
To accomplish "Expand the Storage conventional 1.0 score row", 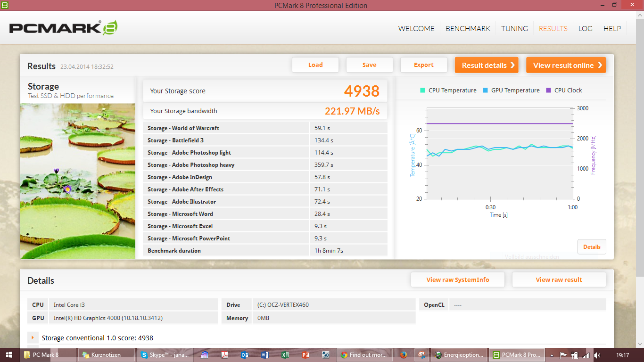I will (33, 337).
